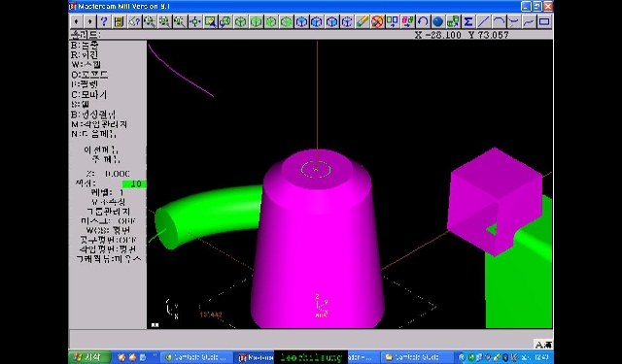
Task: Click the first green cube view icon
Action: click(240, 21)
